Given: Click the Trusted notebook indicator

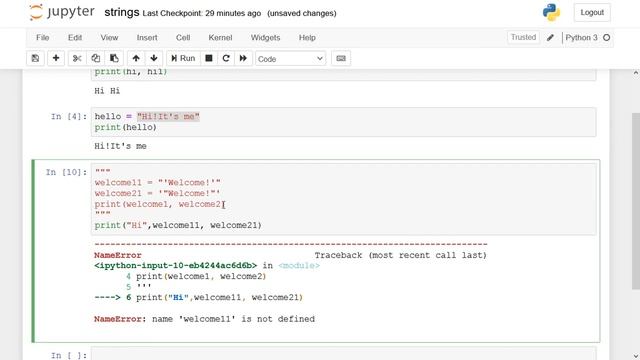Looking at the screenshot, I should click(x=523, y=37).
